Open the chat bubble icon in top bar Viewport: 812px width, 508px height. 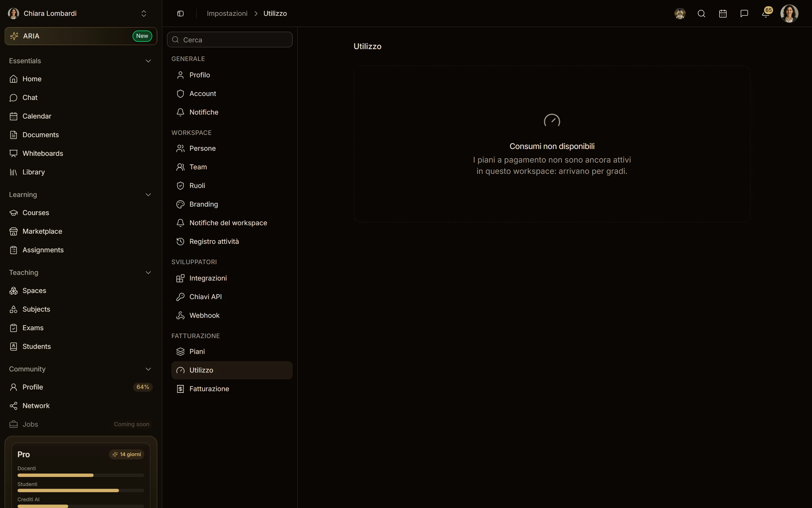(744, 14)
